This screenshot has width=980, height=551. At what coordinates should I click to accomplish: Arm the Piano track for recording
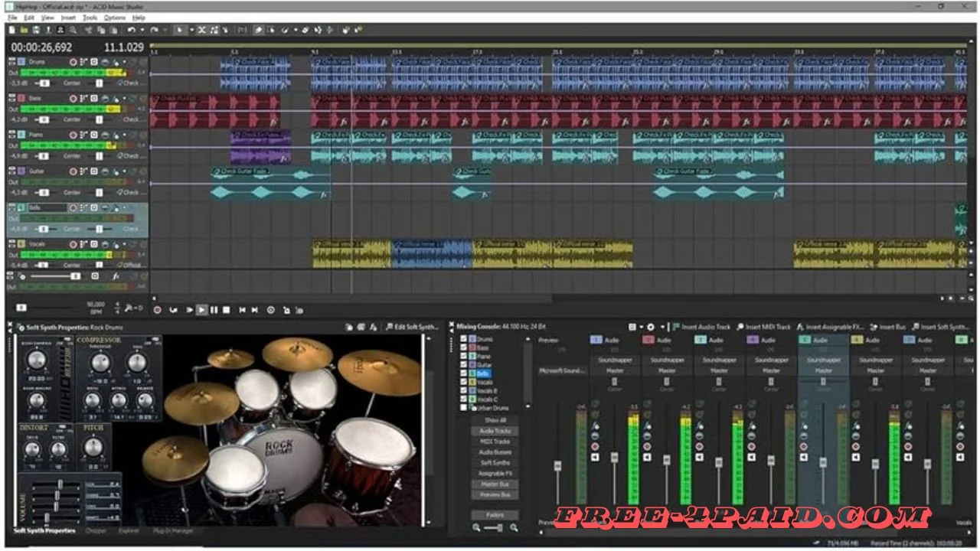coord(73,135)
